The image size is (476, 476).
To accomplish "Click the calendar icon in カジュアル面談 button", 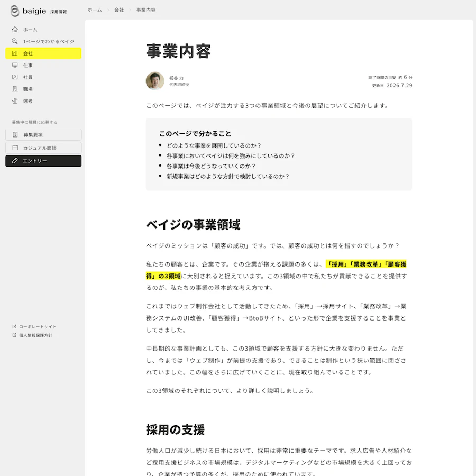I will point(15,148).
